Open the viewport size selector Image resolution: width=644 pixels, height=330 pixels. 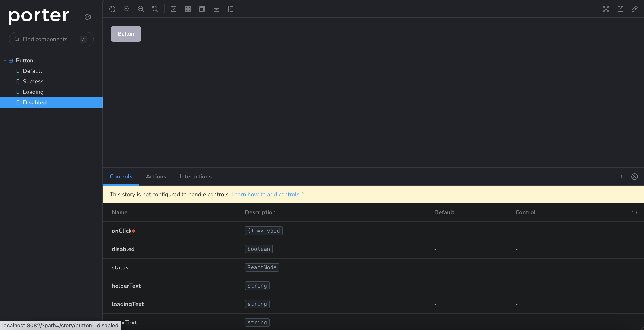202,9
